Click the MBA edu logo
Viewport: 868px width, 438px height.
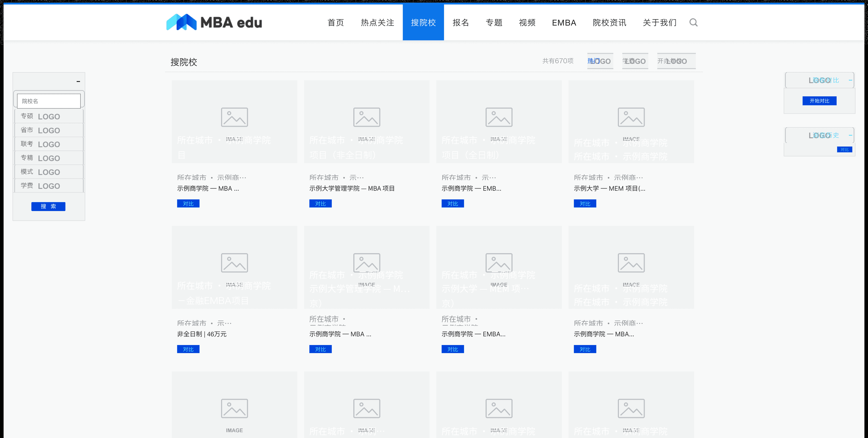(x=214, y=22)
